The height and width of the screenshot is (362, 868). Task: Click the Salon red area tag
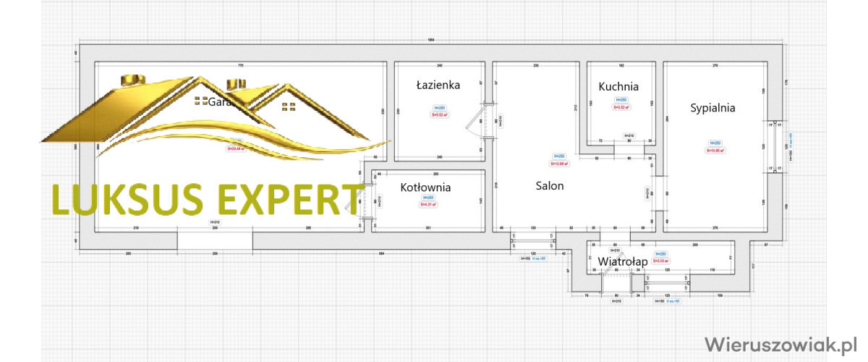click(x=560, y=164)
